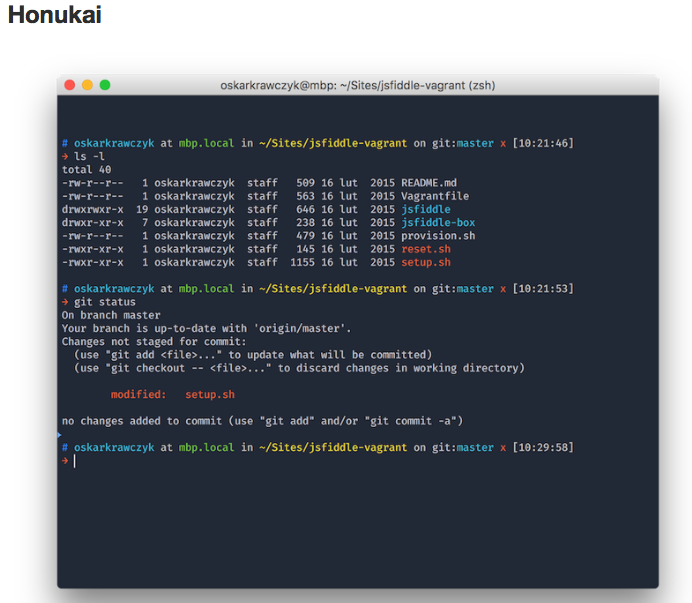
Task: Click the terminal window title bar text
Action: (357, 86)
